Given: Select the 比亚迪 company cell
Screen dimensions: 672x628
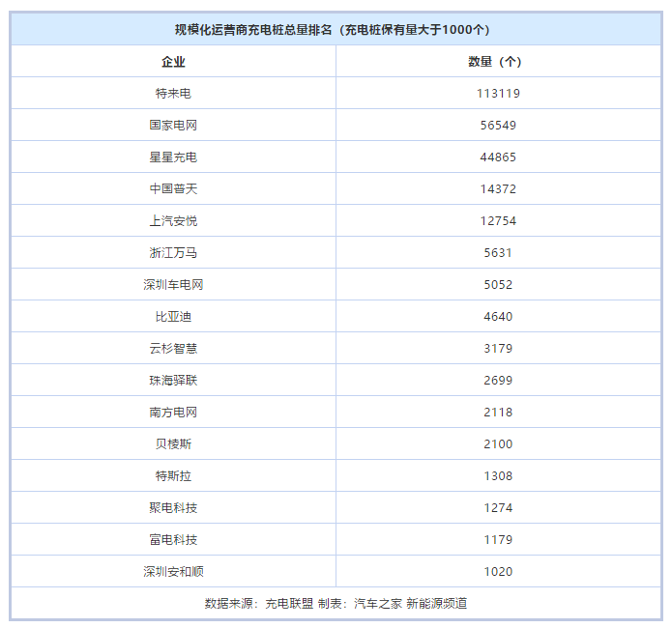Looking at the screenshot, I should (173, 317).
